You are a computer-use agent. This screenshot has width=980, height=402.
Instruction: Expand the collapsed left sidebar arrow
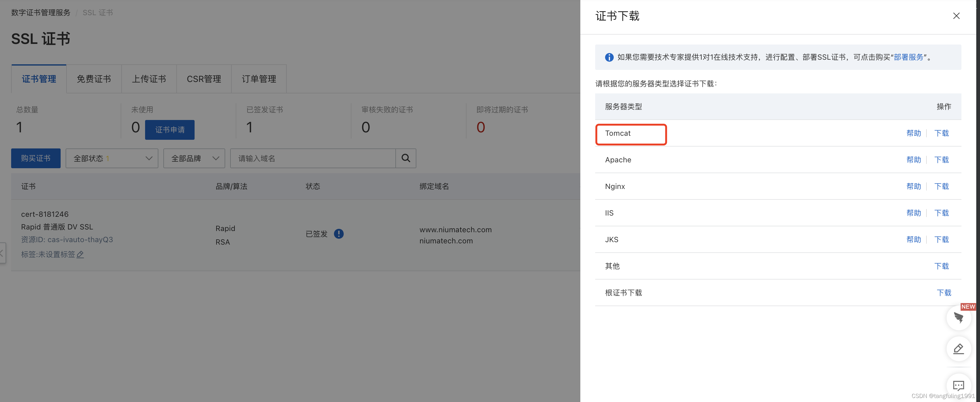2,253
